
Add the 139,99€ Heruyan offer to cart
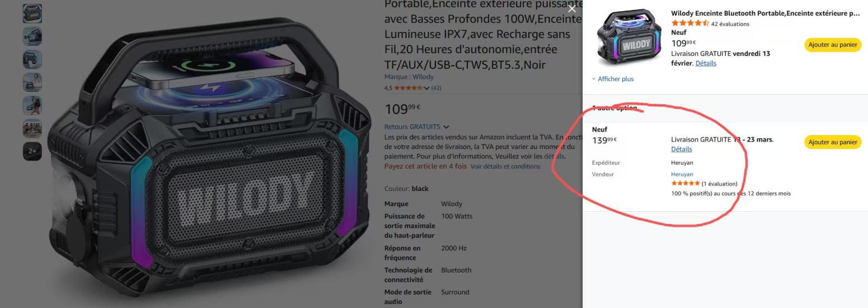[x=833, y=142]
